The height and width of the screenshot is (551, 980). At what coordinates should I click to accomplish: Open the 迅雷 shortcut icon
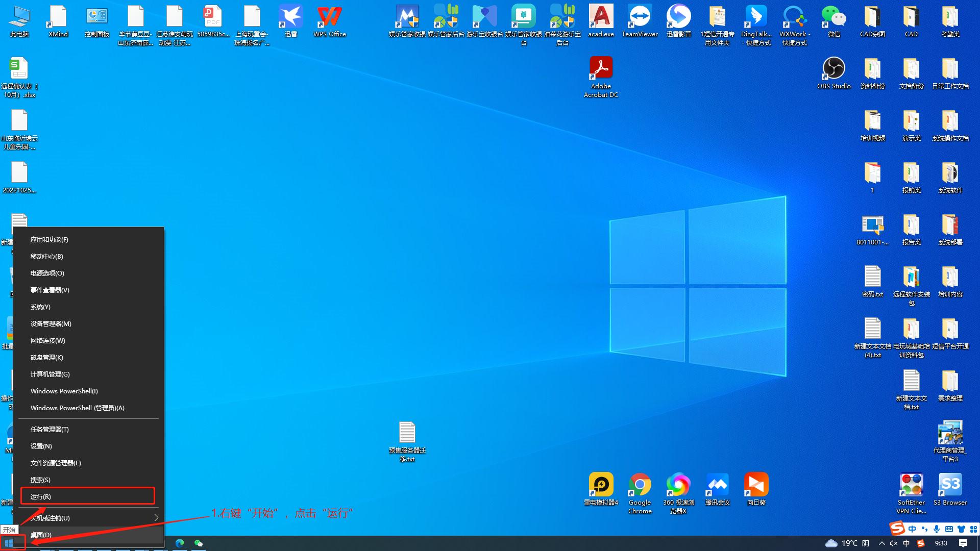coord(291,21)
